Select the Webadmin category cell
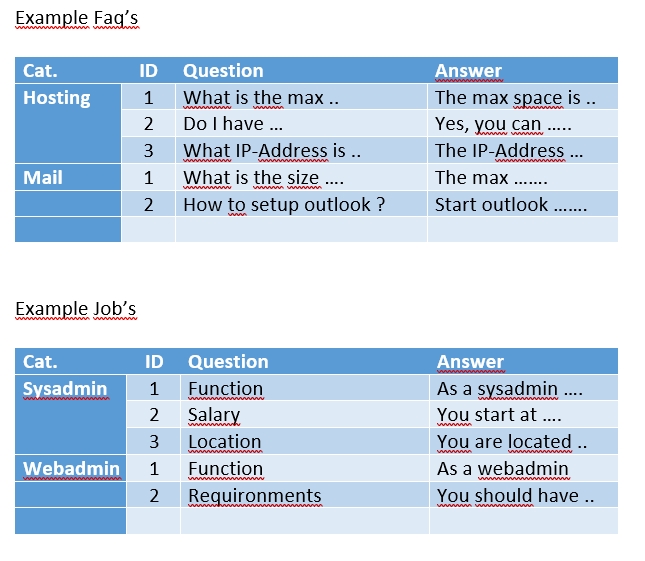Screen dimensions: 645x561 [x=71, y=469]
